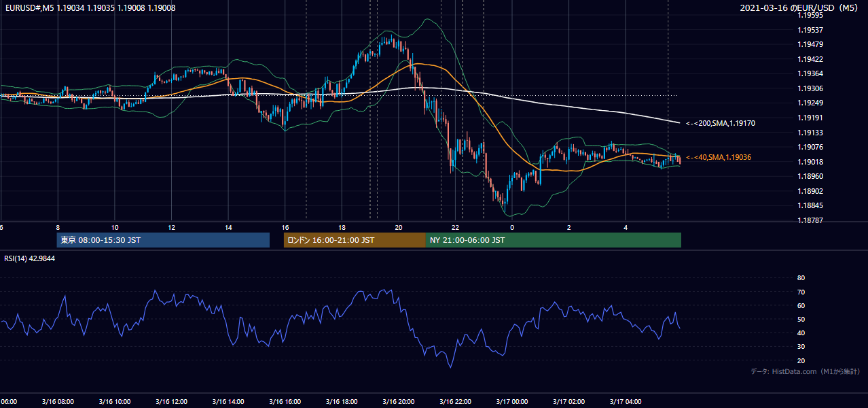Click the 3/17 00:00 bottom axis label

512,401
